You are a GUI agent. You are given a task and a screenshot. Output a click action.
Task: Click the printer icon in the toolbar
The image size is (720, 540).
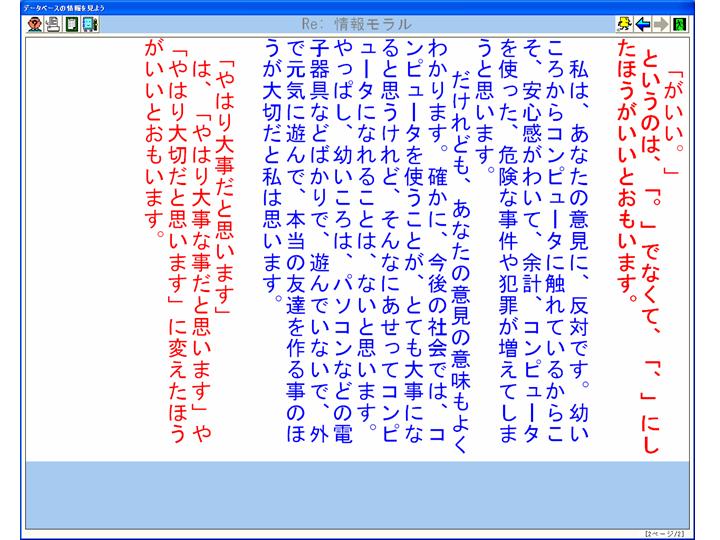53,24
